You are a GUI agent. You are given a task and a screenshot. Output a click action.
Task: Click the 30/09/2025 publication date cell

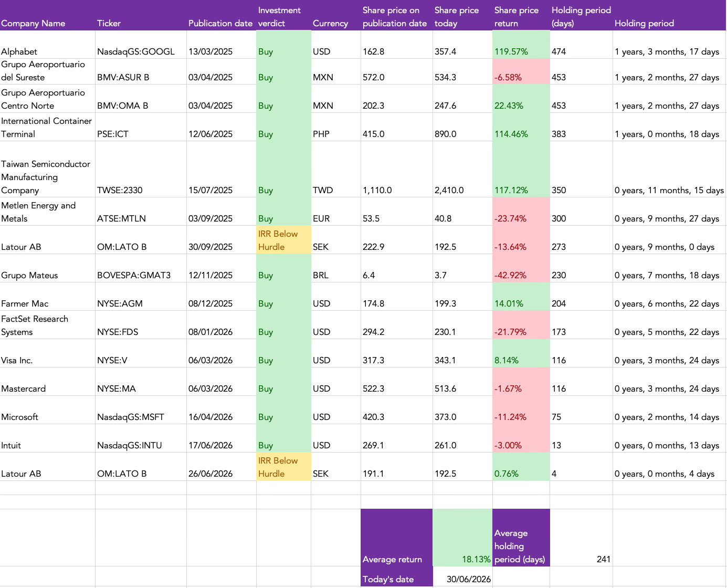pos(222,240)
